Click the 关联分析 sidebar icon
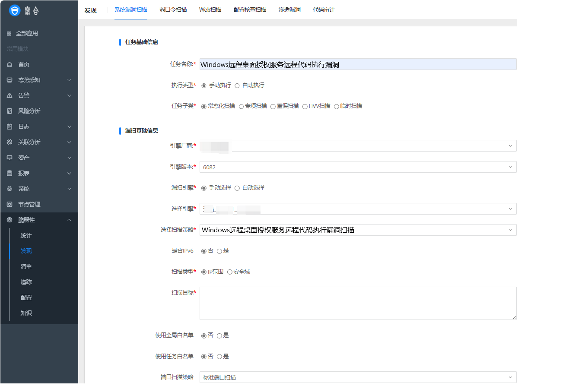588x386 pixels. pyautogui.click(x=9, y=142)
